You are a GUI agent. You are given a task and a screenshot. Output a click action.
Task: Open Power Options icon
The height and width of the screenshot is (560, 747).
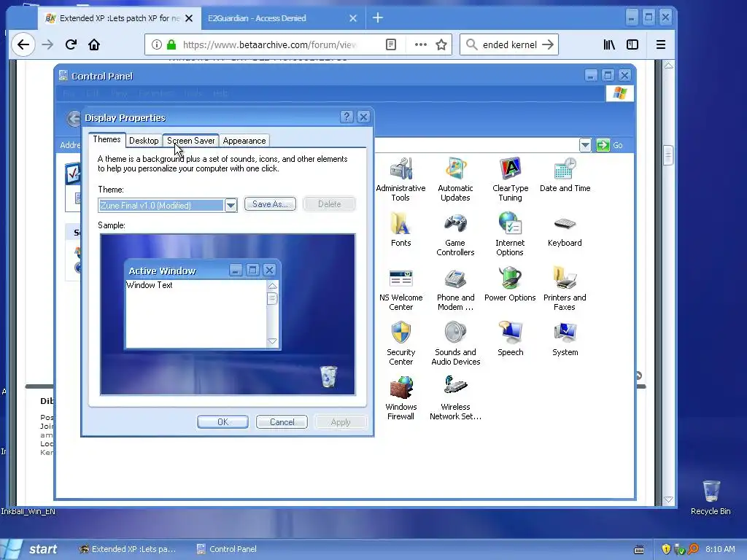pyautogui.click(x=510, y=284)
